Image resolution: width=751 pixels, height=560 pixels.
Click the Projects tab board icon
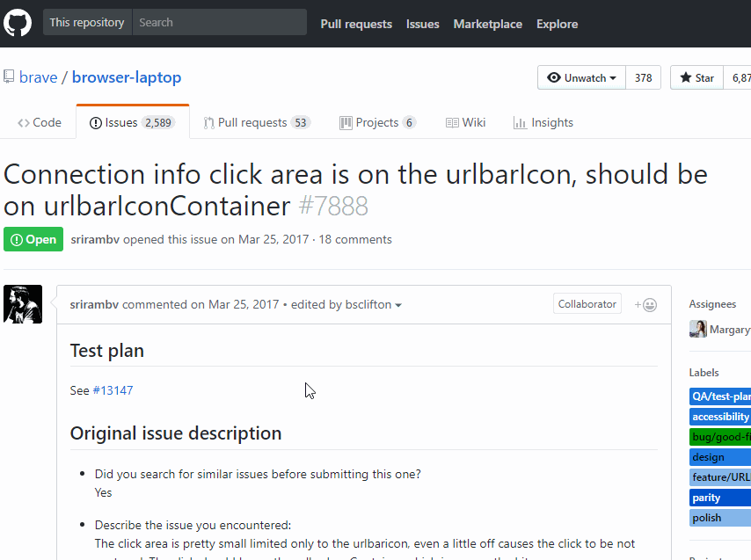click(346, 123)
